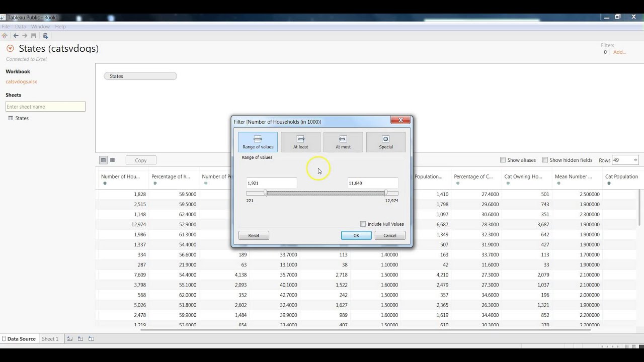This screenshot has height=362, width=644.
Task: Select the States table pill in canvas
Action: [140, 76]
